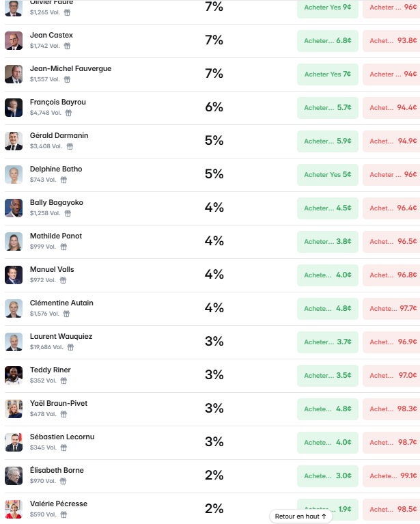Image resolution: width=420 pixels, height=524 pixels.
Task: Click gift icon under Élisabeth Borne
Action: pos(63,481)
